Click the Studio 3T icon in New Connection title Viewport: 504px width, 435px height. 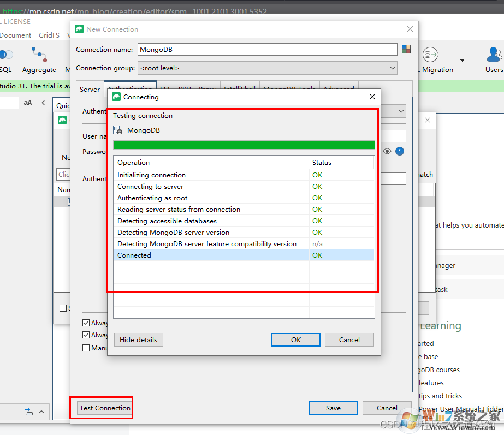(x=79, y=29)
